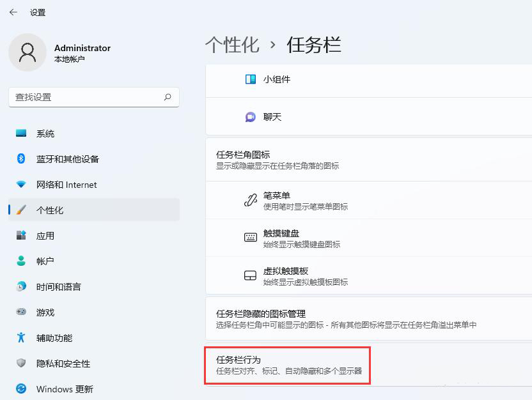This screenshot has height=400, width=532.
Task: Select 个性化 in the sidebar
Action: [x=93, y=210]
